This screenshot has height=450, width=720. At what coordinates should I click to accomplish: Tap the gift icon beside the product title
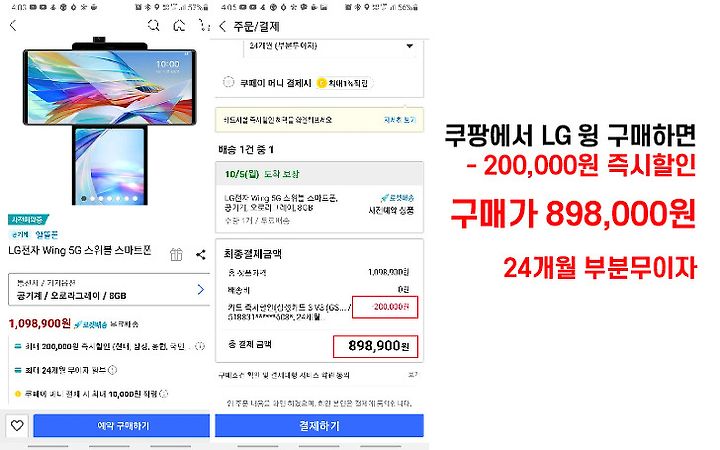click(176, 254)
